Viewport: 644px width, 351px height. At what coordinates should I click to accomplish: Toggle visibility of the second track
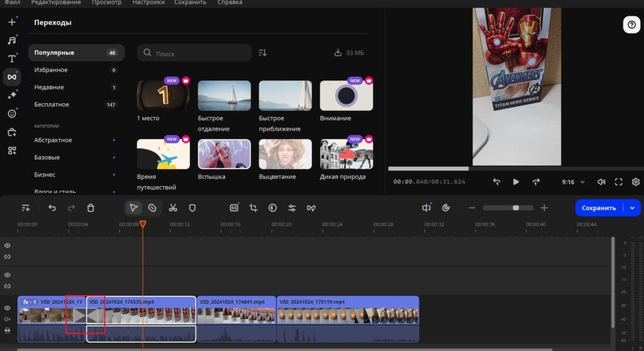[x=8, y=275]
